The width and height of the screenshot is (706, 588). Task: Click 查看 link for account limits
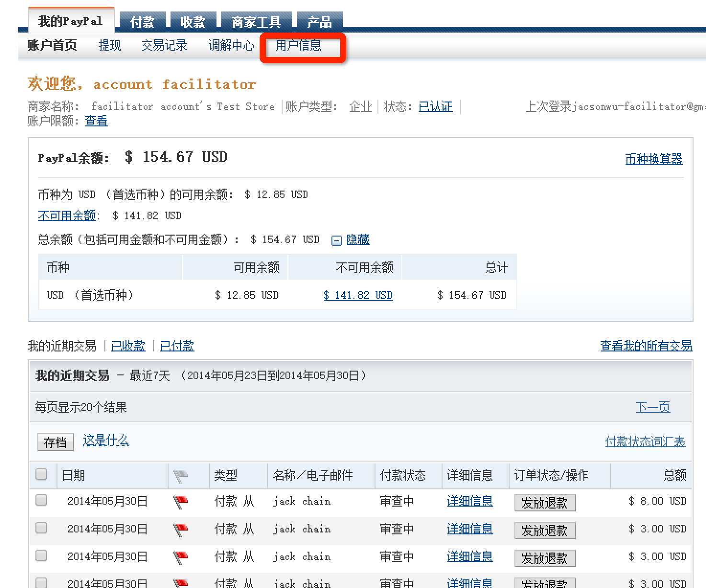(96, 121)
